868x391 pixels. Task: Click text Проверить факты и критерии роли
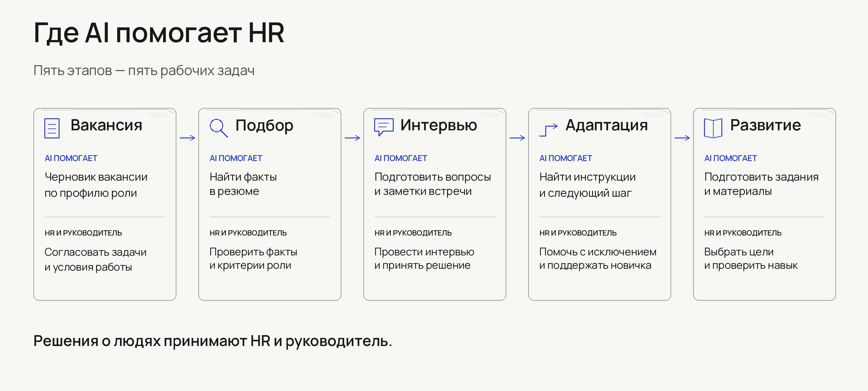point(253,259)
